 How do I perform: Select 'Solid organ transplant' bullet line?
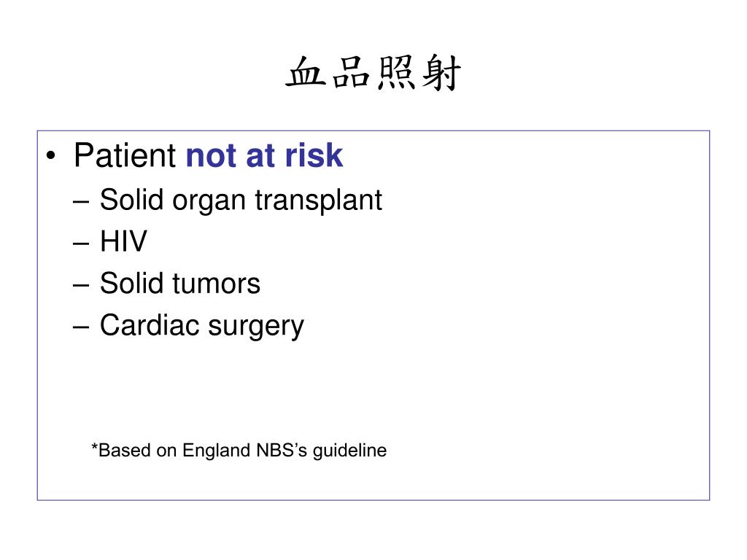point(241,200)
